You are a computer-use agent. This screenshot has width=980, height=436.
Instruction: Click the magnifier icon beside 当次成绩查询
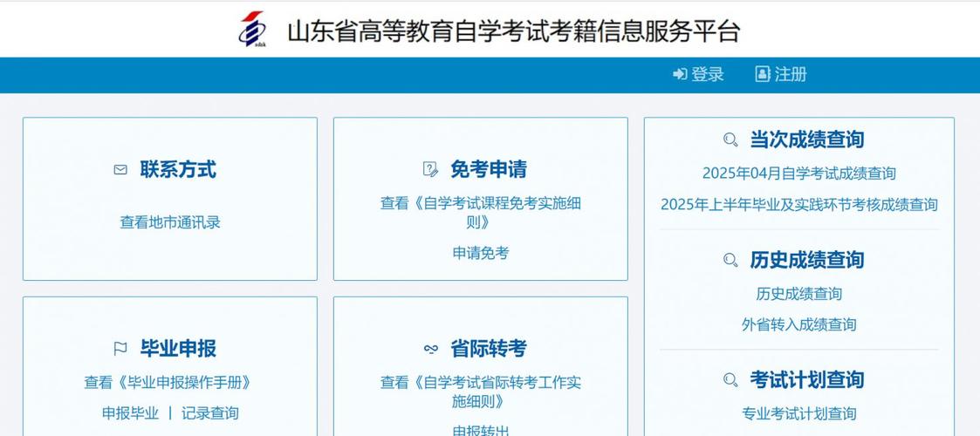click(730, 140)
